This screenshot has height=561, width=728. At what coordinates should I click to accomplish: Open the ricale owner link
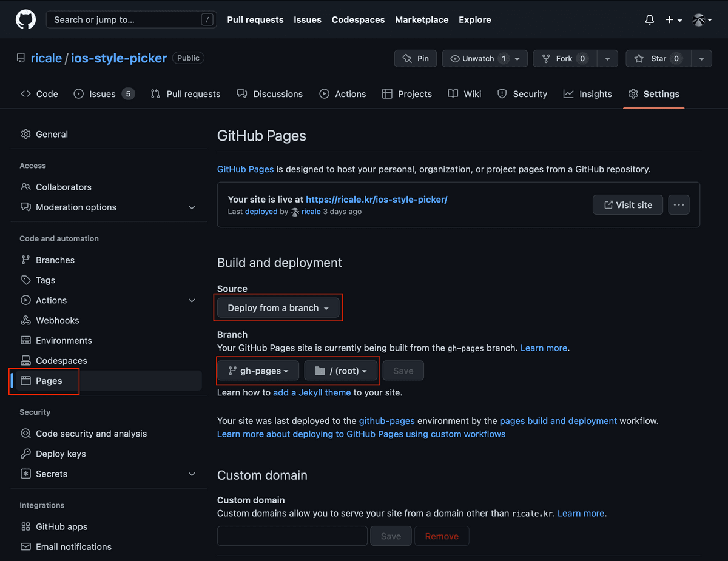46,58
